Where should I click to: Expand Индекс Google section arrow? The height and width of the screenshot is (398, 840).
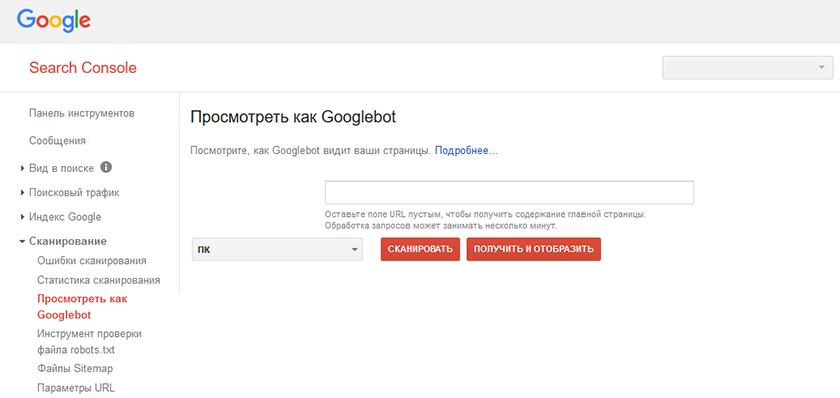pyautogui.click(x=22, y=217)
